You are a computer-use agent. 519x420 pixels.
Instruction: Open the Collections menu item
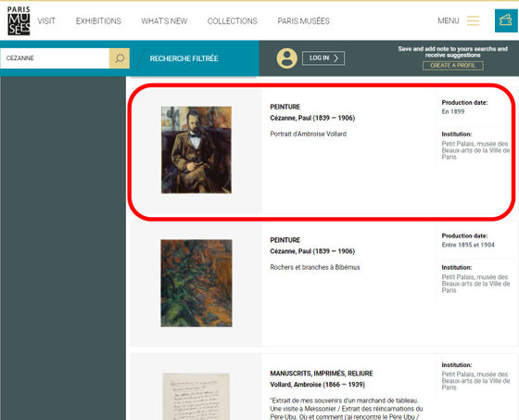pyautogui.click(x=233, y=21)
